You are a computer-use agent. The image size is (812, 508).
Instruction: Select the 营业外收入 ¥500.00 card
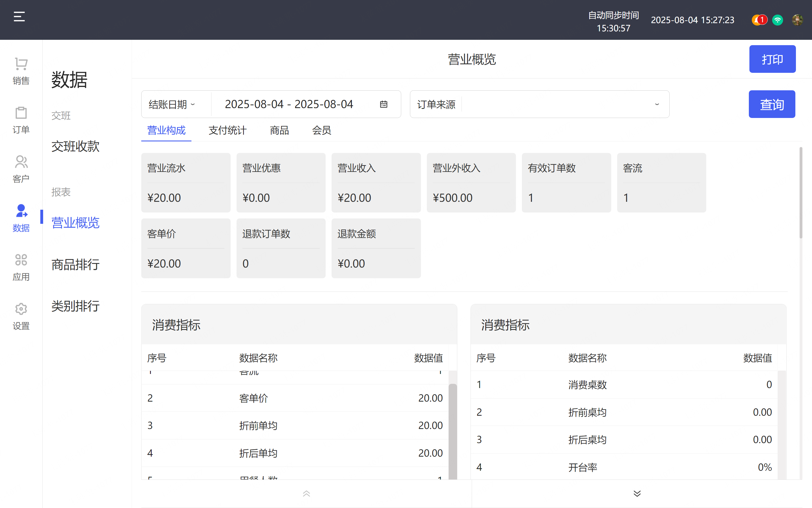(471, 182)
